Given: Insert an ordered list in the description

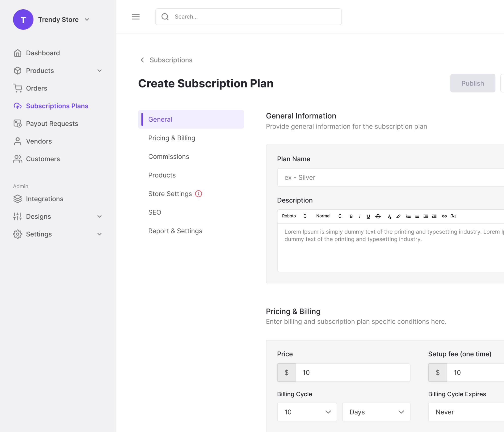Looking at the screenshot, I should pyautogui.click(x=408, y=216).
